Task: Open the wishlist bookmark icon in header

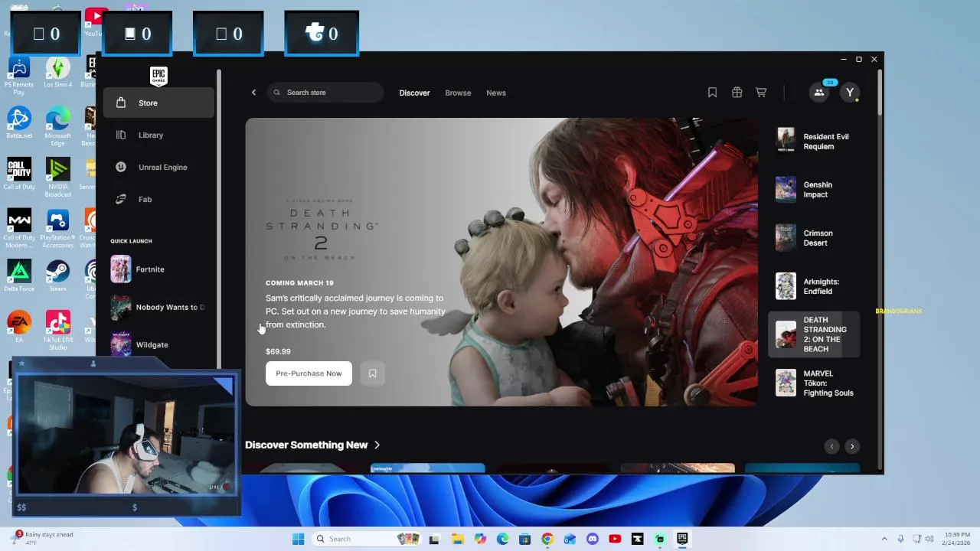Action: click(x=712, y=93)
